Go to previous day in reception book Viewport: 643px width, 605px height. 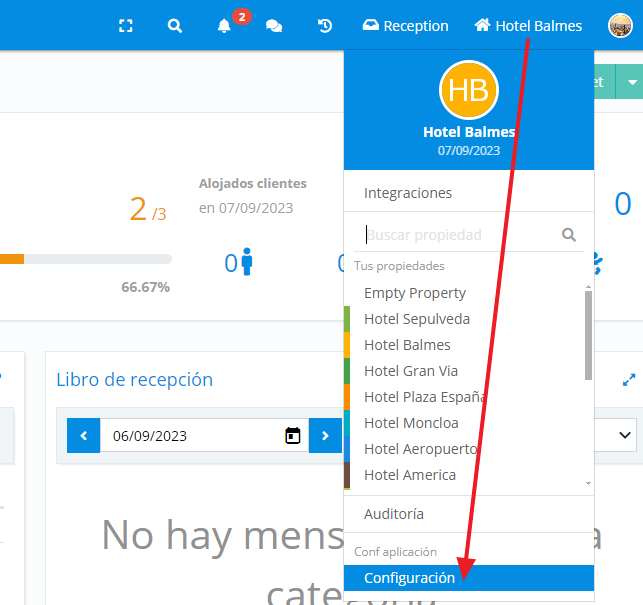pos(84,436)
